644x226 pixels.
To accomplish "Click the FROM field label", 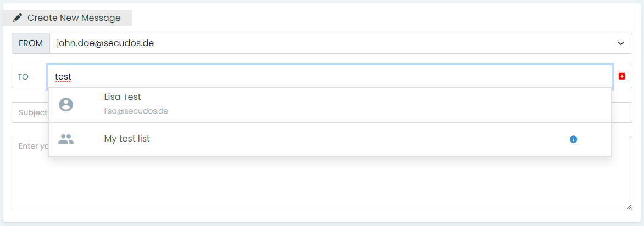I will [31, 43].
